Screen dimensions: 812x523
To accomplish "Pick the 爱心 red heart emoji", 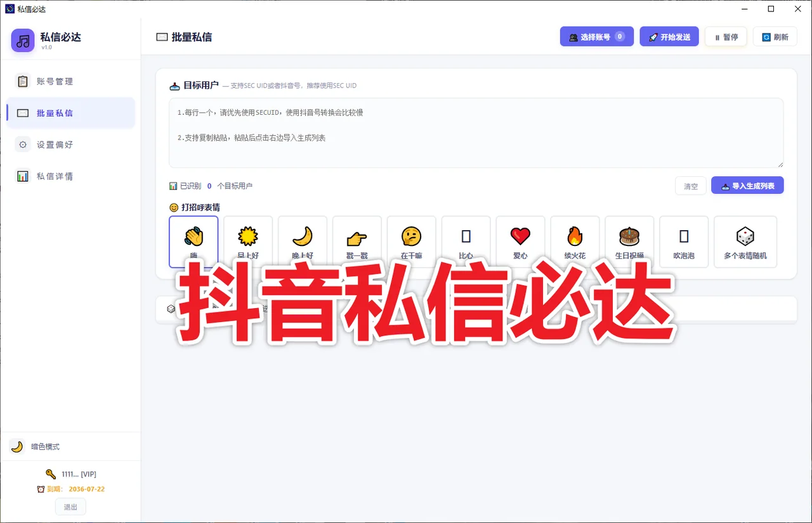I will point(520,242).
